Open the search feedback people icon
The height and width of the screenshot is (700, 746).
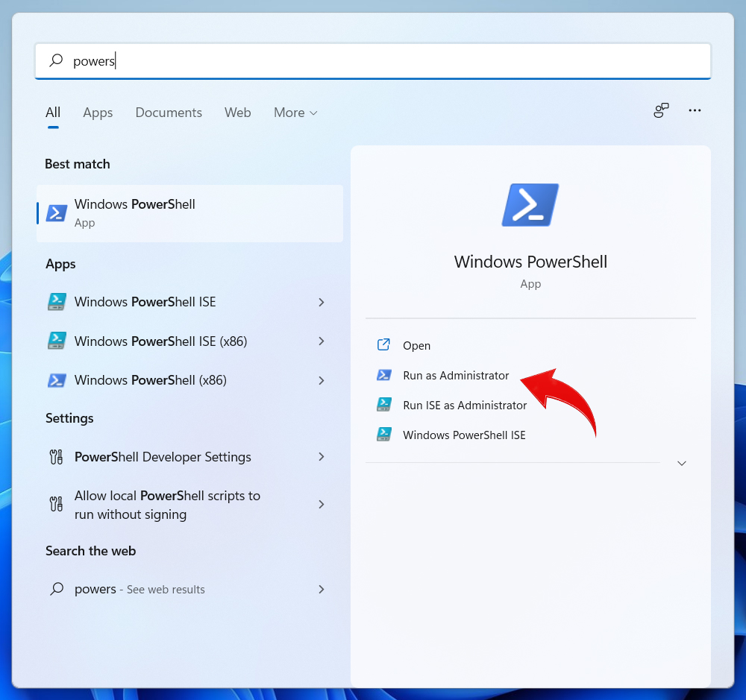661,110
